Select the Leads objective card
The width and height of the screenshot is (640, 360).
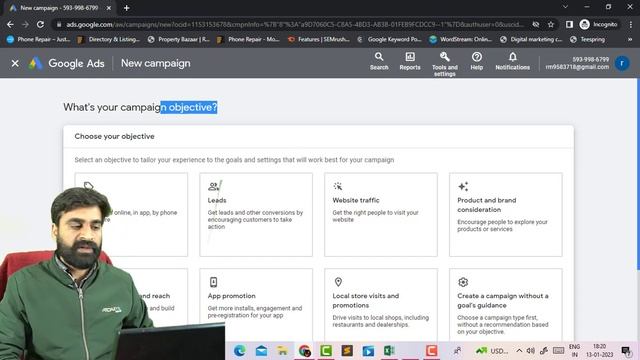tap(256, 215)
